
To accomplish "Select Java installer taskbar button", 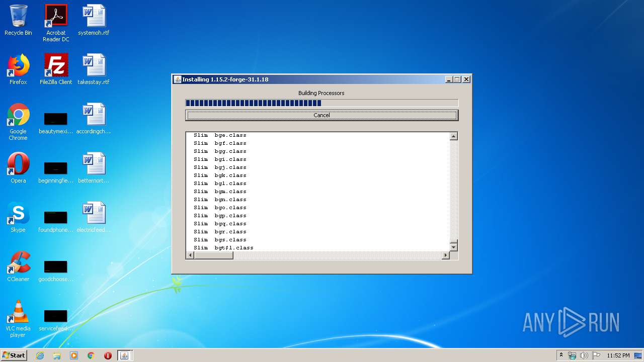I will click(124, 355).
